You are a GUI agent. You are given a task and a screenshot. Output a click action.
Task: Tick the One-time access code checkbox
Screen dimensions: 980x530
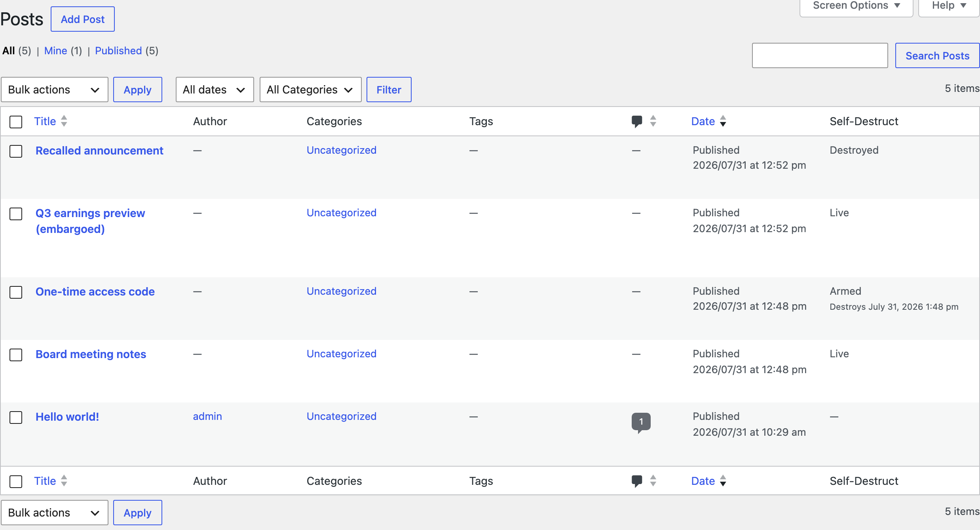(x=16, y=292)
